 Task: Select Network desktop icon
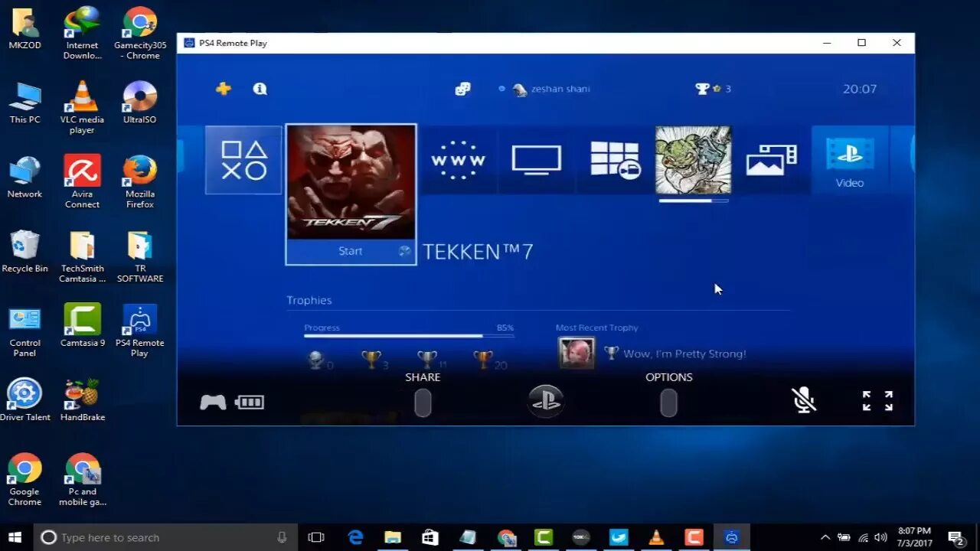point(24,178)
